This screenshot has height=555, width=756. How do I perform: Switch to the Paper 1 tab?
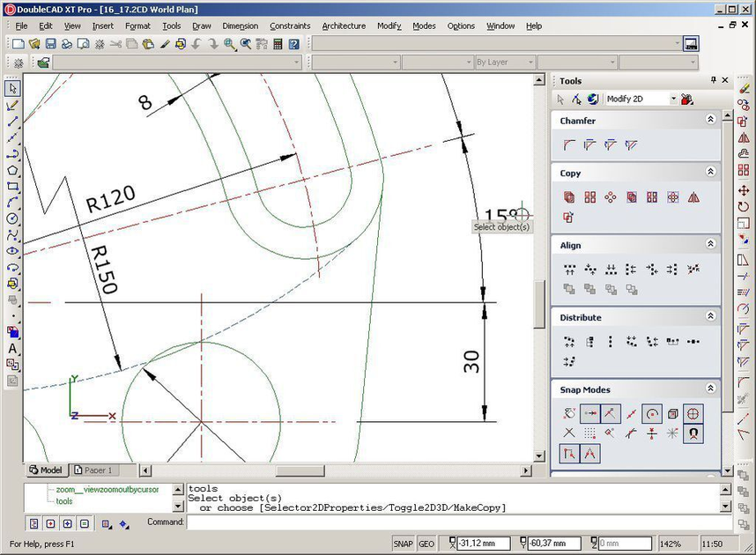[x=96, y=470]
